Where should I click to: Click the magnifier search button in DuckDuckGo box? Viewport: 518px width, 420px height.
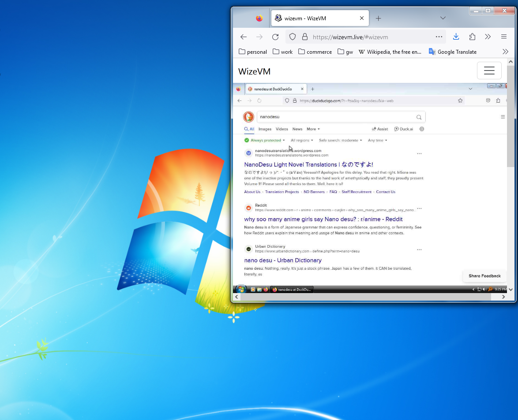click(419, 117)
